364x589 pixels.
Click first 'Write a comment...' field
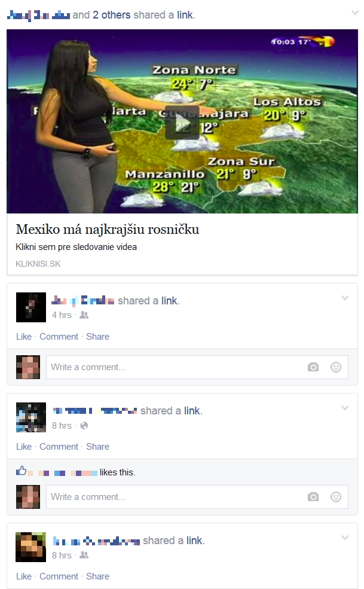click(x=197, y=367)
